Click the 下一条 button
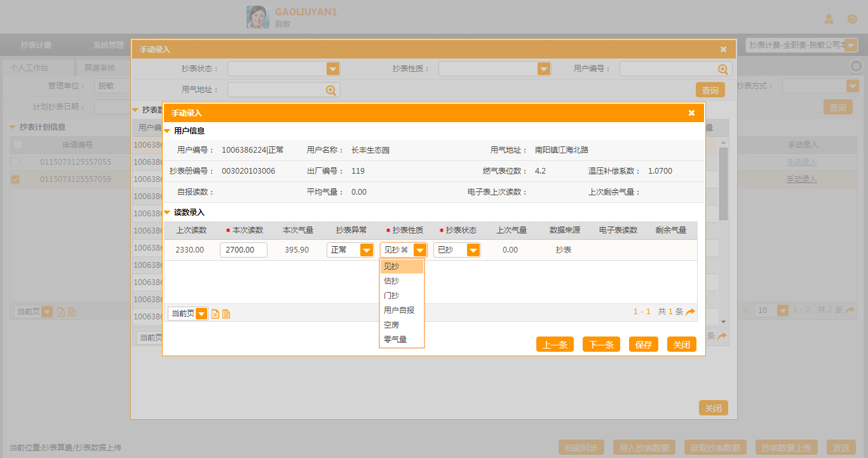This screenshot has height=458, width=868. tap(601, 345)
